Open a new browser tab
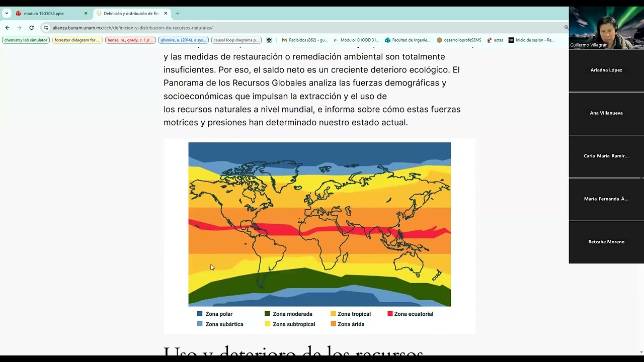 (178, 14)
